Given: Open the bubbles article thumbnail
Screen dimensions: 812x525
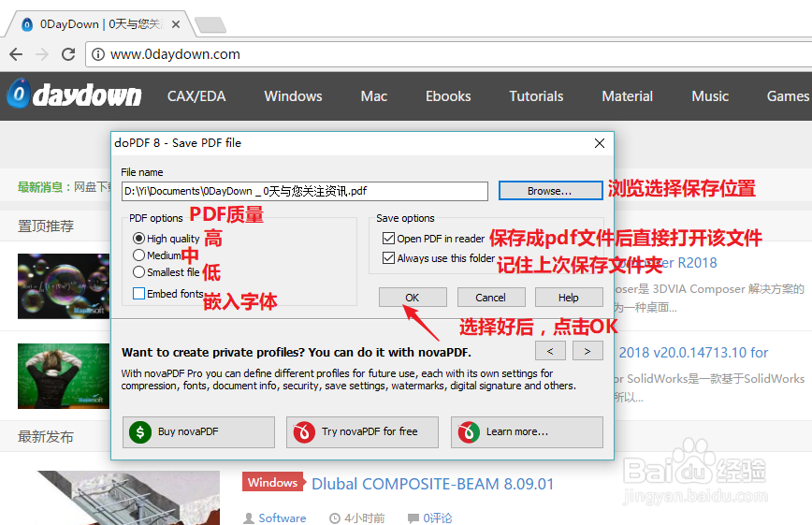Looking at the screenshot, I should 64,286.
